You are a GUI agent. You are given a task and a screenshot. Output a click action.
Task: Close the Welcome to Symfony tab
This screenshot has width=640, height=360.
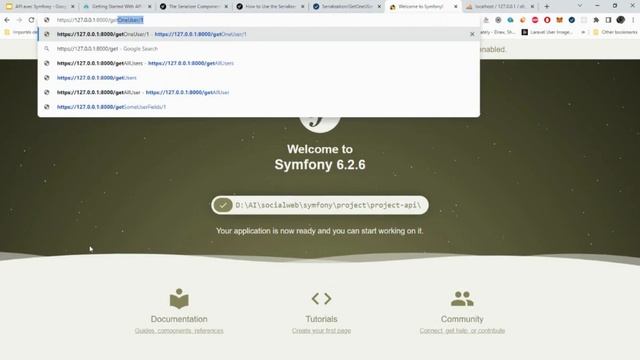[x=456, y=7]
